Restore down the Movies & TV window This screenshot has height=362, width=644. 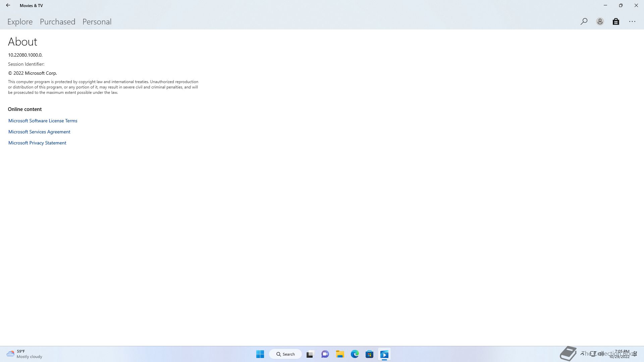click(x=621, y=5)
